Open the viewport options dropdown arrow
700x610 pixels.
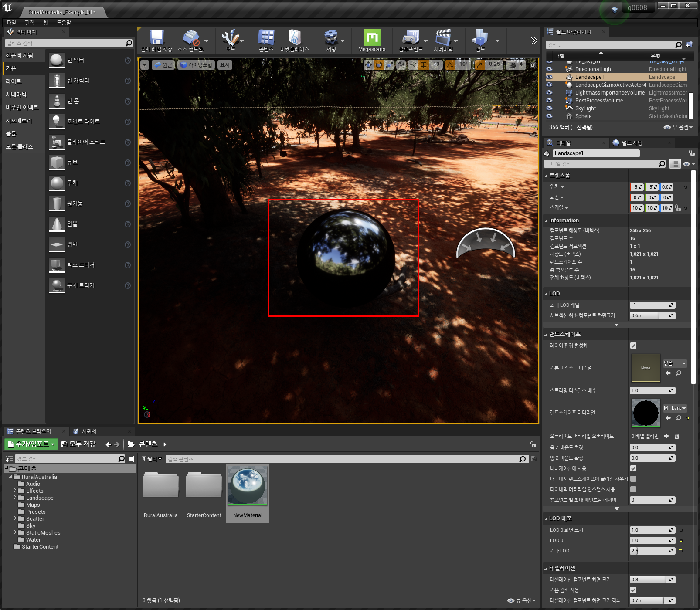pyautogui.click(x=145, y=65)
